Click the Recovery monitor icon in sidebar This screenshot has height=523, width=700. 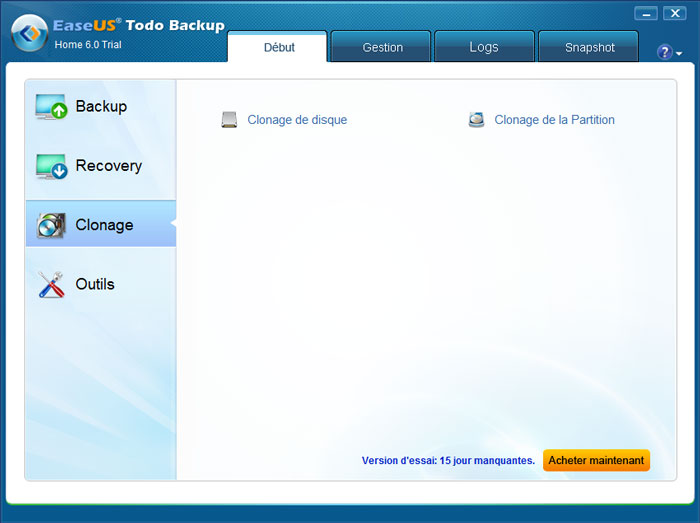pos(51,166)
